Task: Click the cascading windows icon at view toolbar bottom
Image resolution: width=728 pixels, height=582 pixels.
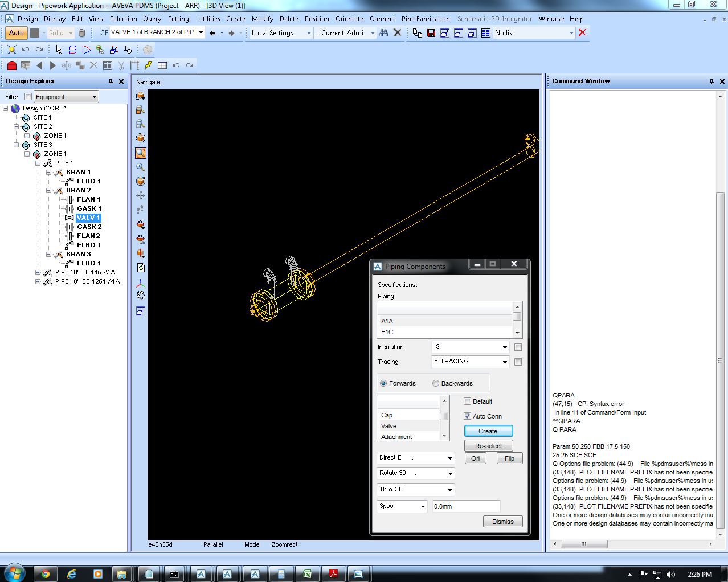Action: [x=141, y=311]
